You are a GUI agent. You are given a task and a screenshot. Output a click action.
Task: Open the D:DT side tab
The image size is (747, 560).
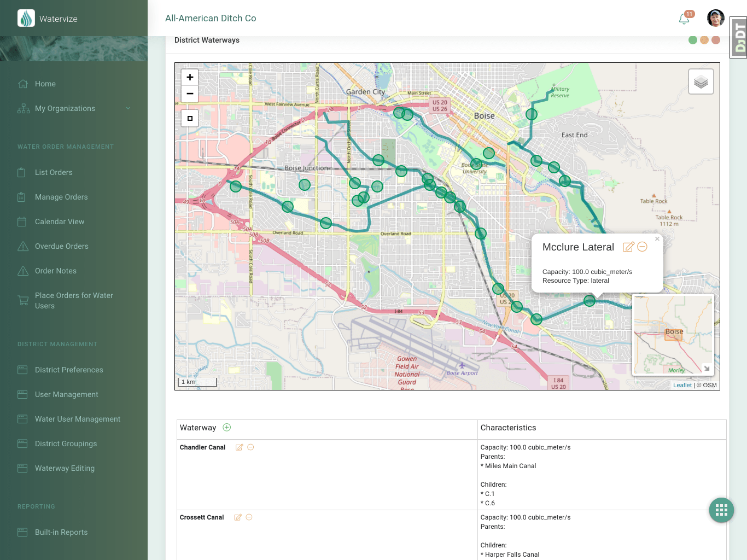point(739,37)
